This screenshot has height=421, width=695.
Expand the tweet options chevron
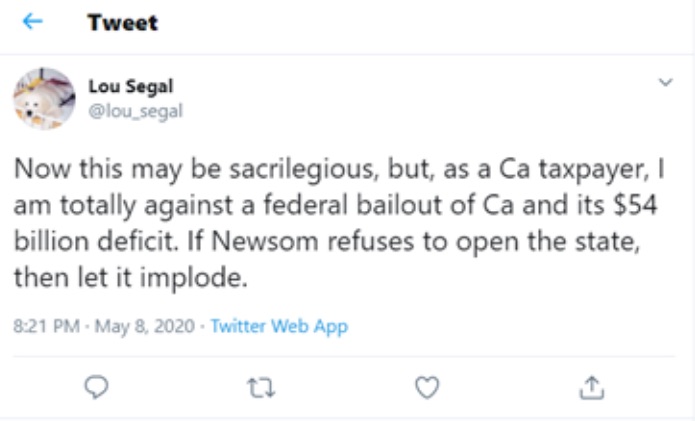(665, 84)
